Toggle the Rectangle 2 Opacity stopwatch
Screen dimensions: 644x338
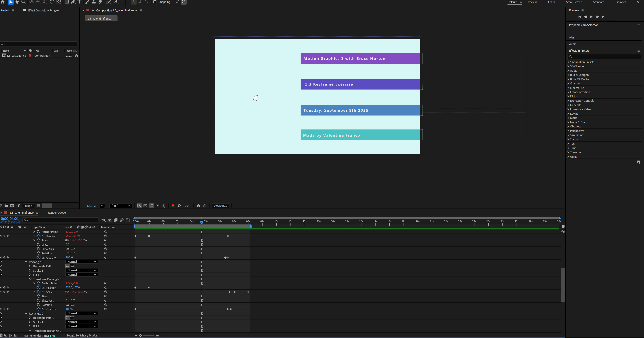(38, 309)
